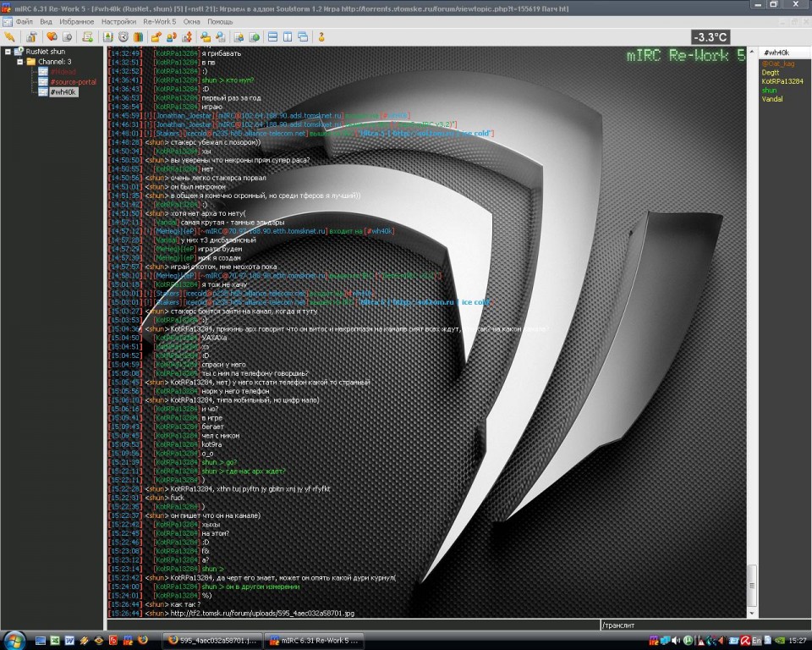Click the colored books icon in toolbar
812x650 pixels.
pos(138,36)
